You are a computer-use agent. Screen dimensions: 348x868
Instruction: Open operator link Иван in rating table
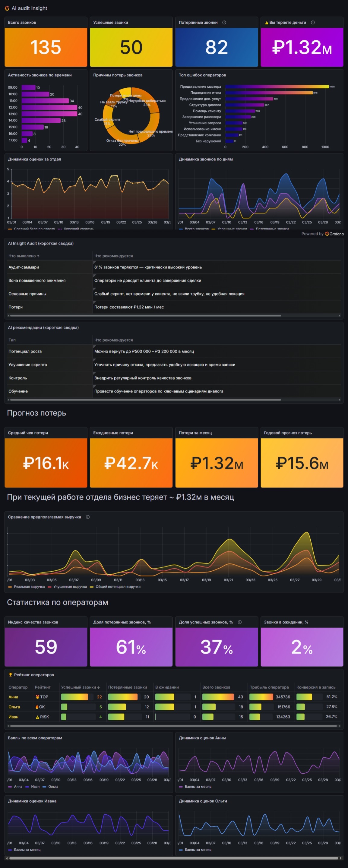(x=13, y=717)
